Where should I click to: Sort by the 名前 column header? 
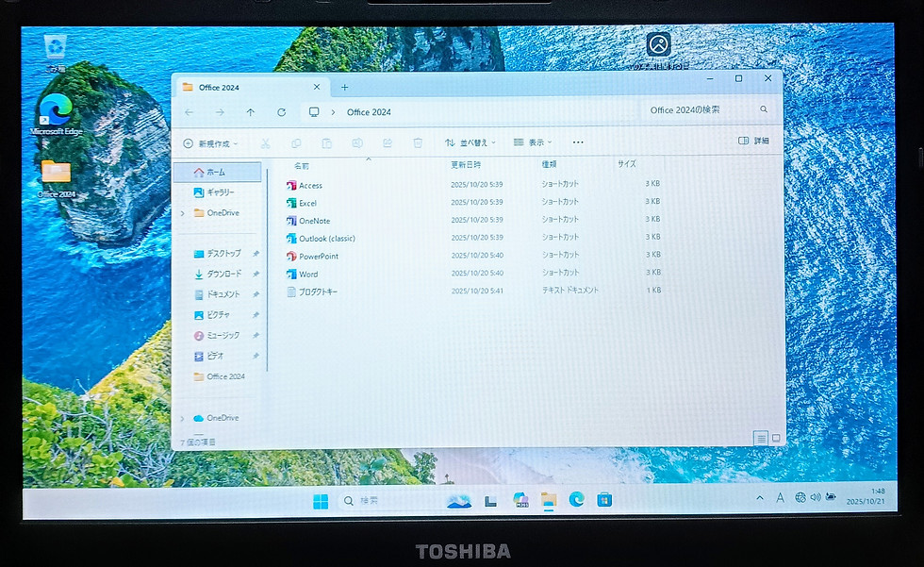(x=302, y=166)
